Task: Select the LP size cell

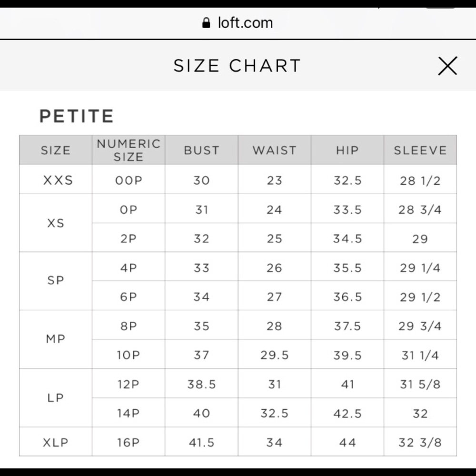Action: coord(56,397)
